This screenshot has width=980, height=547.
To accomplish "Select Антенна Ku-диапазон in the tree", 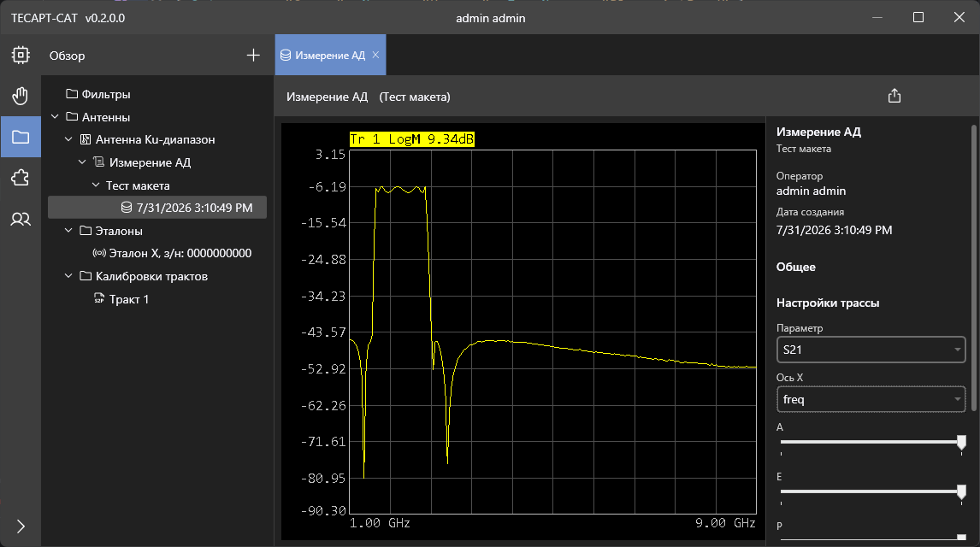I will pos(147,140).
